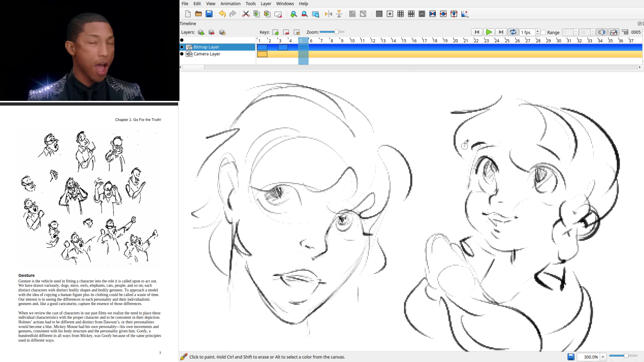Open the Layer menu
The height and width of the screenshot is (362, 644).
[266, 4]
